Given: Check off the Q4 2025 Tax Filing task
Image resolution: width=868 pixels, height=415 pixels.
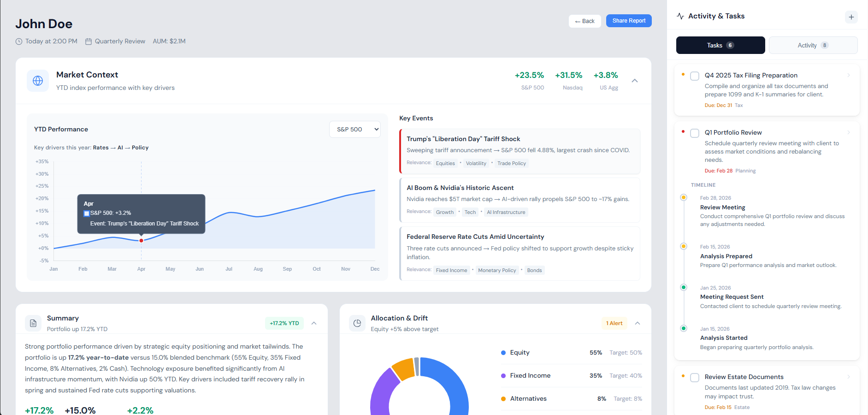Looking at the screenshot, I should pos(695,76).
